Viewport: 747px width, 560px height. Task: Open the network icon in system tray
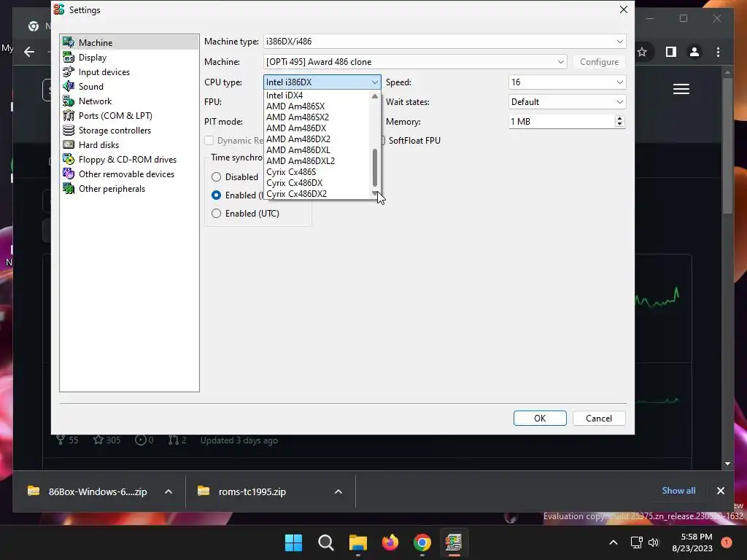point(636,542)
